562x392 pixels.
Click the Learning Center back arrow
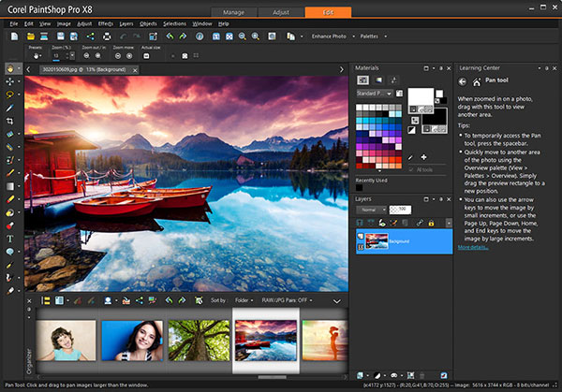(x=464, y=81)
